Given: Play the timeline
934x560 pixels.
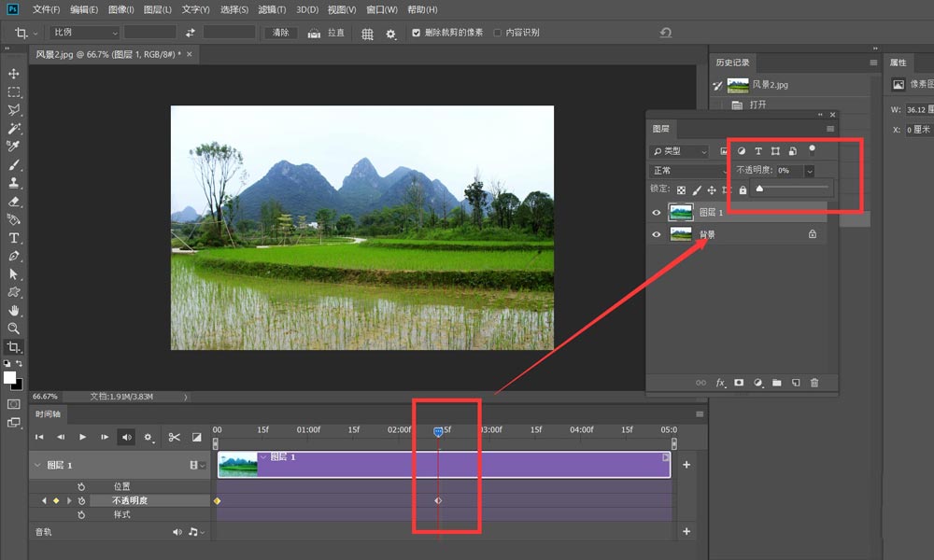Looking at the screenshot, I should point(83,438).
